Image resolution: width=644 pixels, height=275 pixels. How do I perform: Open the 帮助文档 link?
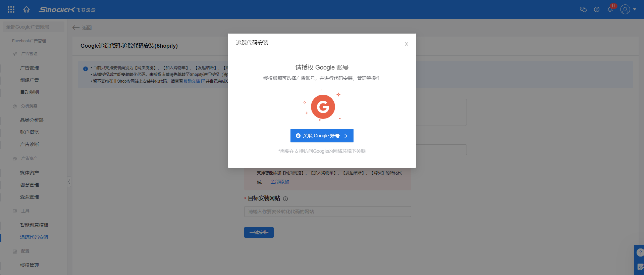click(192, 81)
